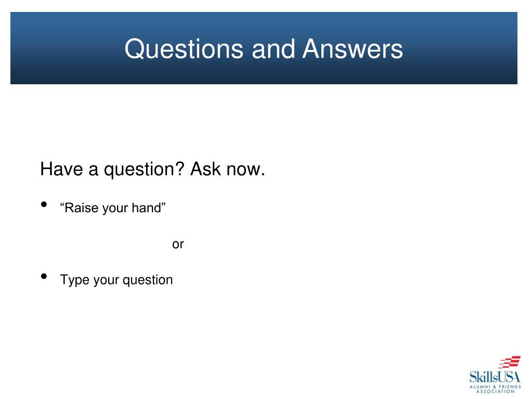Select the 'Raise your hand' bullet text
Screen dimensions: 532x399
point(113,208)
